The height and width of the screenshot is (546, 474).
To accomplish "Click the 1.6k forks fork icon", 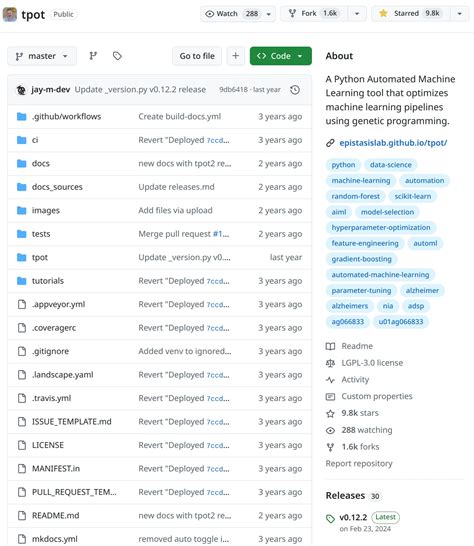I will click(330, 447).
